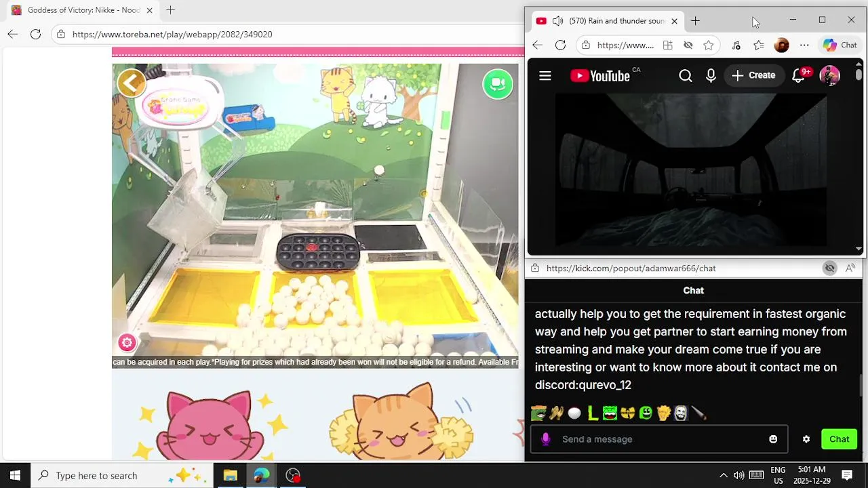Refresh the Toreba browser page
This screenshot has width=868, height=488.
pos(35,34)
